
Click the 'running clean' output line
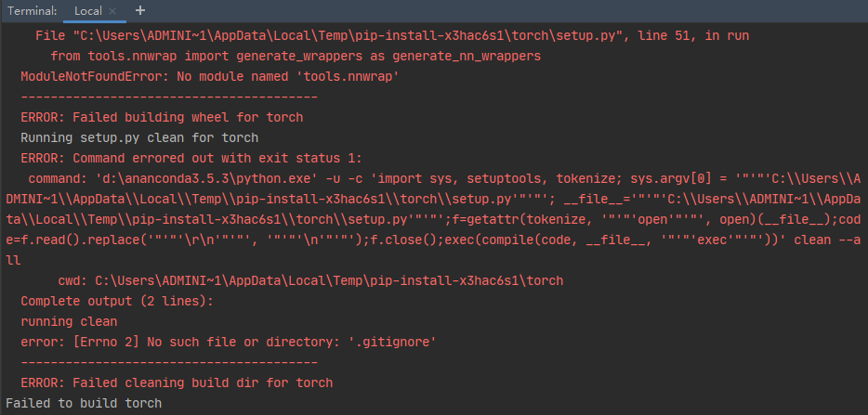(69, 321)
